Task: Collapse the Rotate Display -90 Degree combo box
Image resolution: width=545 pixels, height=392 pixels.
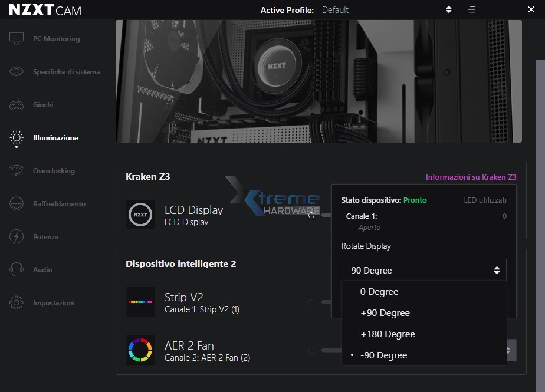Action: coord(424,270)
